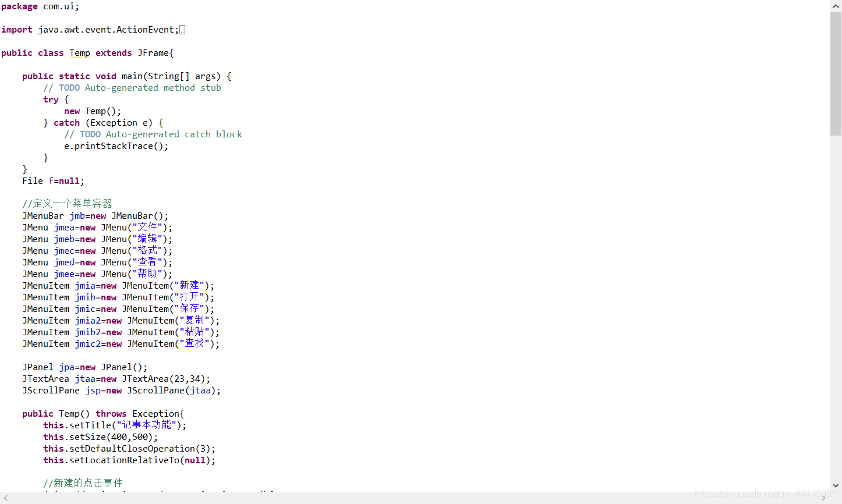Screen dimensions: 842x504
Task: Click the variable jmee for menu 帮助
Action: coord(64,274)
